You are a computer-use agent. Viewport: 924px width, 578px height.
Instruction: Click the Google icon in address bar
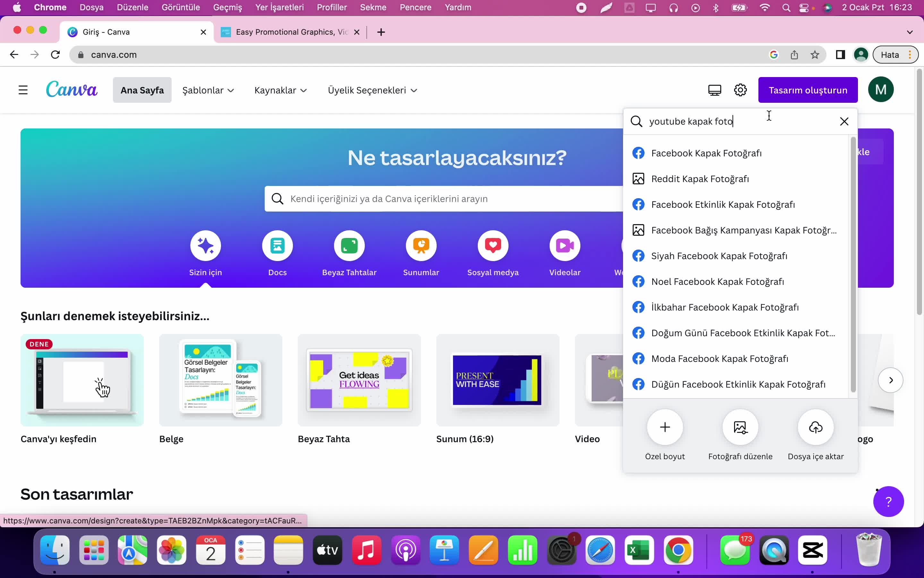pos(774,55)
